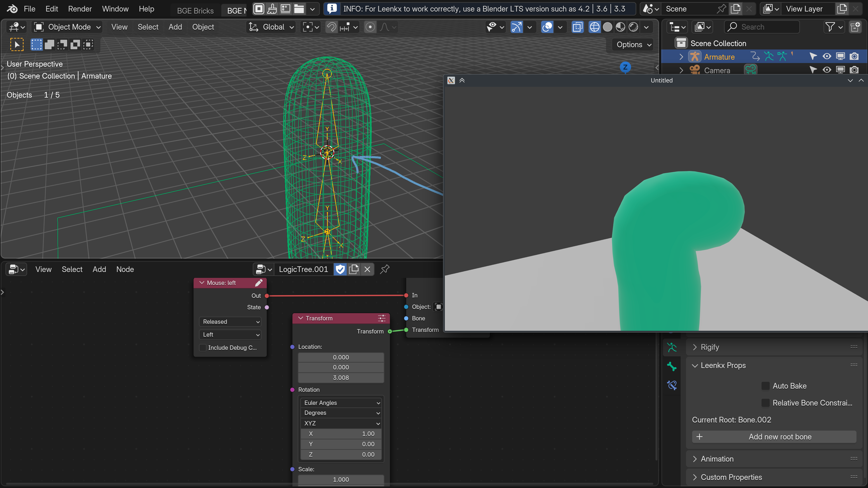Click the pencil icon on the Mouse node
This screenshot has height=488, width=868.
pos(258,283)
